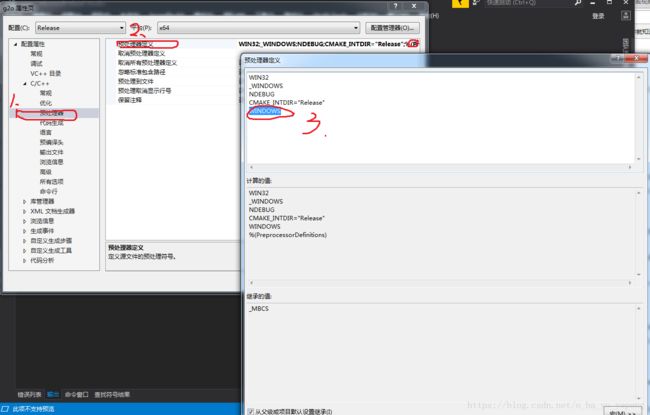Expand the 代码分析 node

tap(25, 260)
